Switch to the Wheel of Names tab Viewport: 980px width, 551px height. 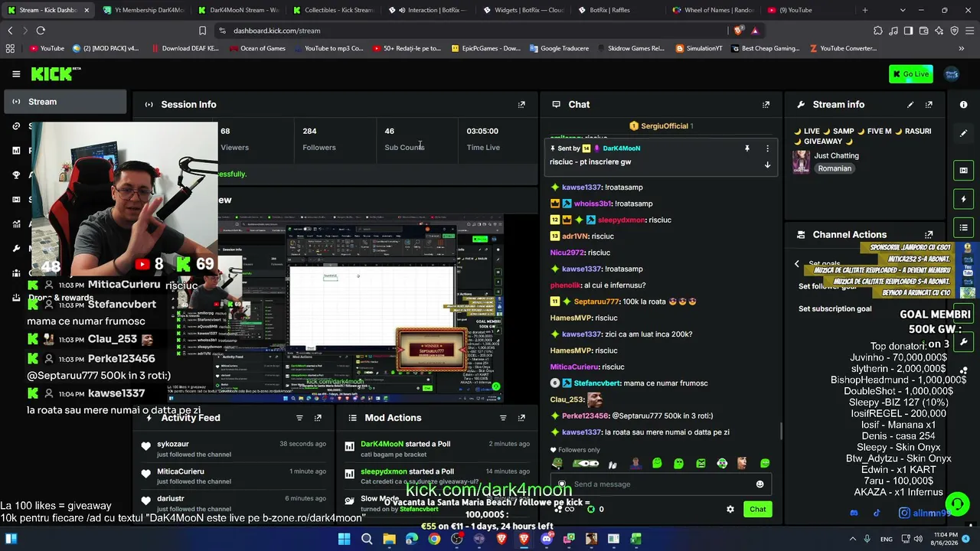(712, 10)
